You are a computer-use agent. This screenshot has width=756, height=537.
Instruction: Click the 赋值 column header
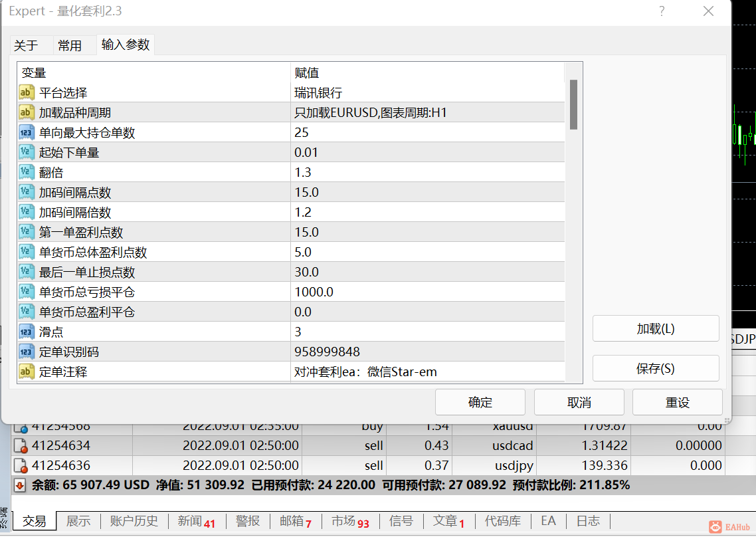428,72
